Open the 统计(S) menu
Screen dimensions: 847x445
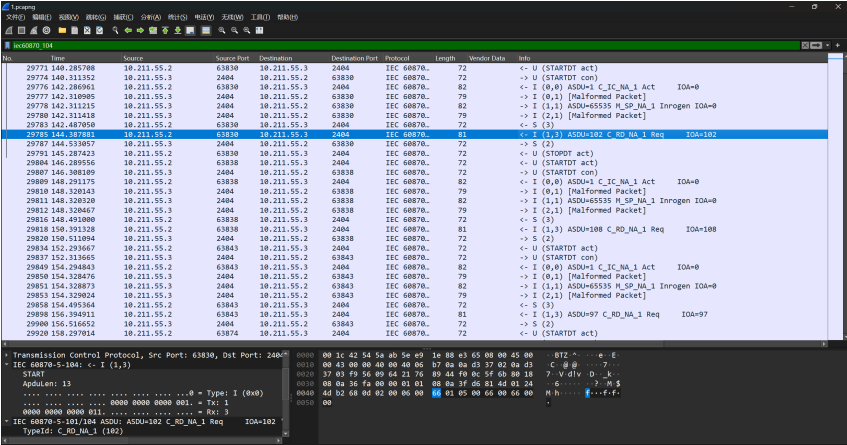177,17
